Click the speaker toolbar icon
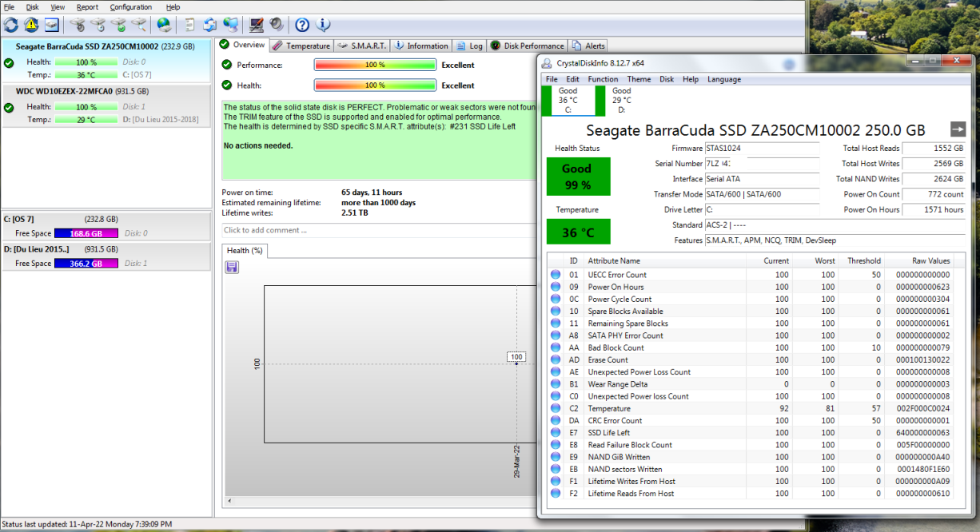The height and width of the screenshot is (532, 980). [x=276, y=25]
